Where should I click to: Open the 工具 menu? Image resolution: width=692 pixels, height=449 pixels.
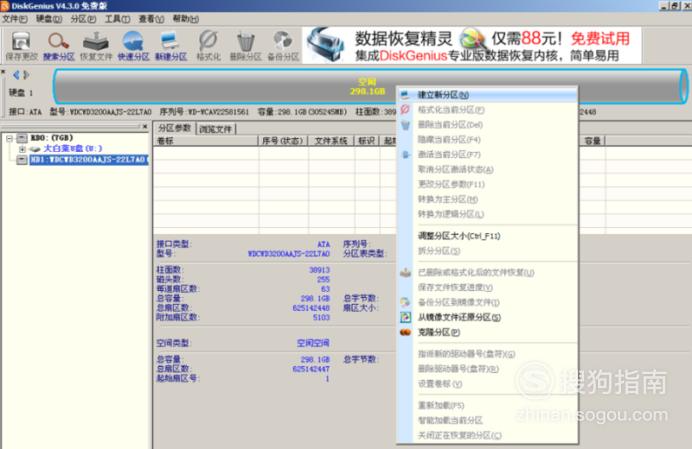[x=117, y=19]
